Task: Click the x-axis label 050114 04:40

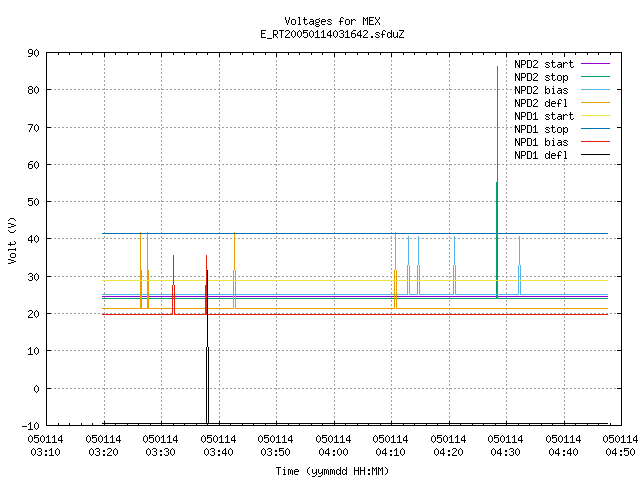Action: [564, 446]
